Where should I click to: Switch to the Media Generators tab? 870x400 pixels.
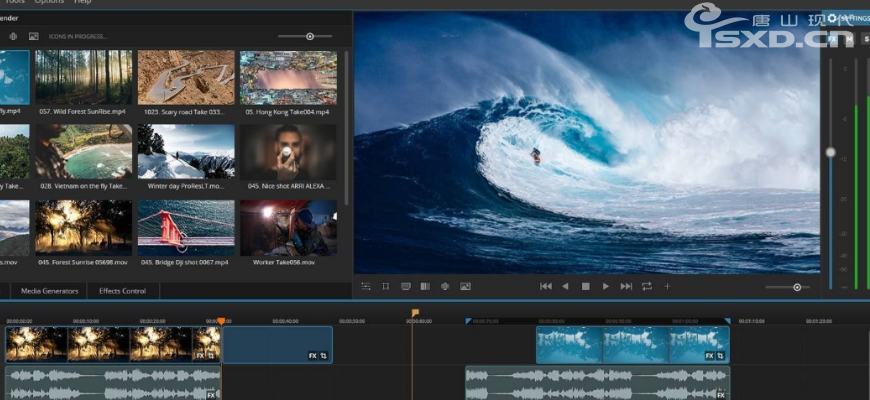49,291
